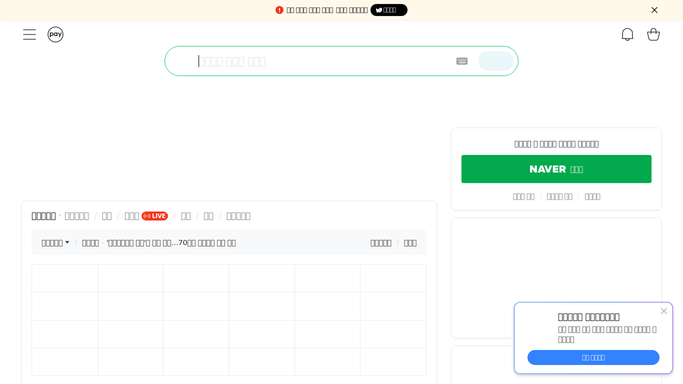The width and height of the screenshot is (683, 384).
Task: Open the shopping bag icon
Action: pyautogui.click(x=653, y=34)
